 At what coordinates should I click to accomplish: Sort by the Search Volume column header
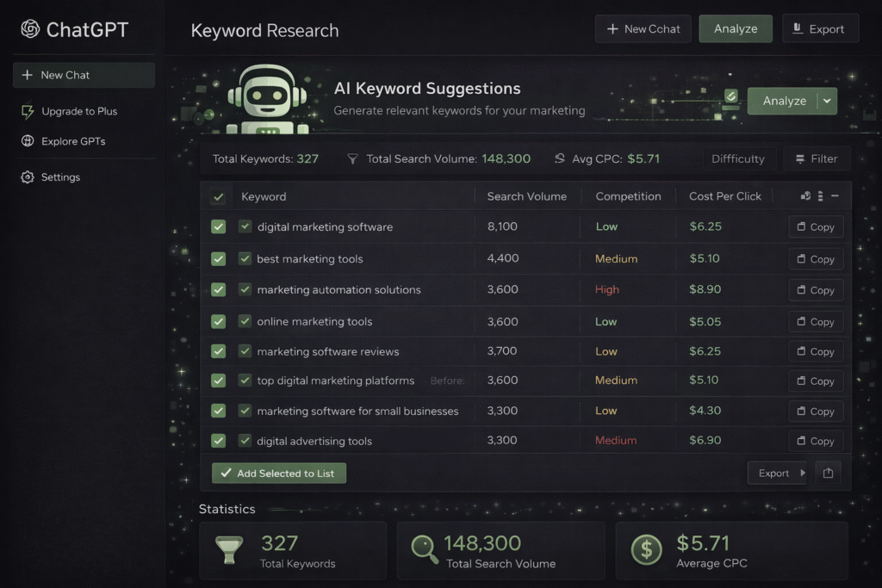point(526,196)
